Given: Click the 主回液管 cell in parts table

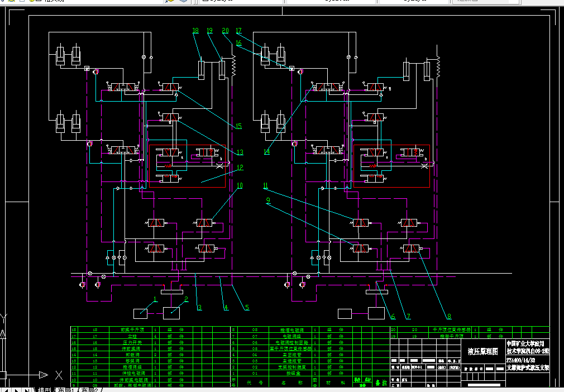Looking at the screenshot, I should [291, 355].
